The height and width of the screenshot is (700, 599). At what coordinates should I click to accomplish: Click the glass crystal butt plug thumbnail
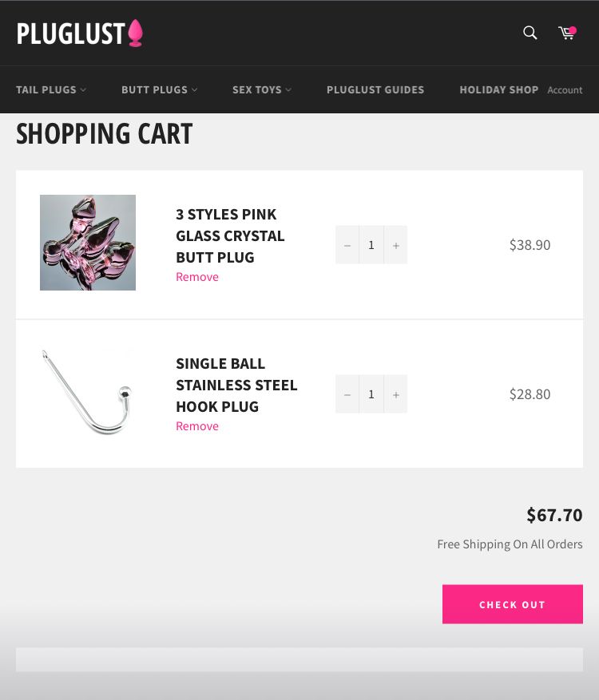[x=88, y=242]
